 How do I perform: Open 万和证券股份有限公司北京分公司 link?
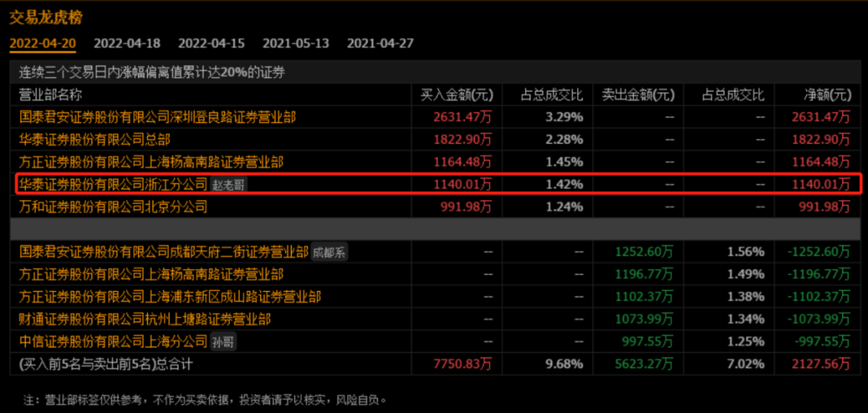tap(113, 207)
